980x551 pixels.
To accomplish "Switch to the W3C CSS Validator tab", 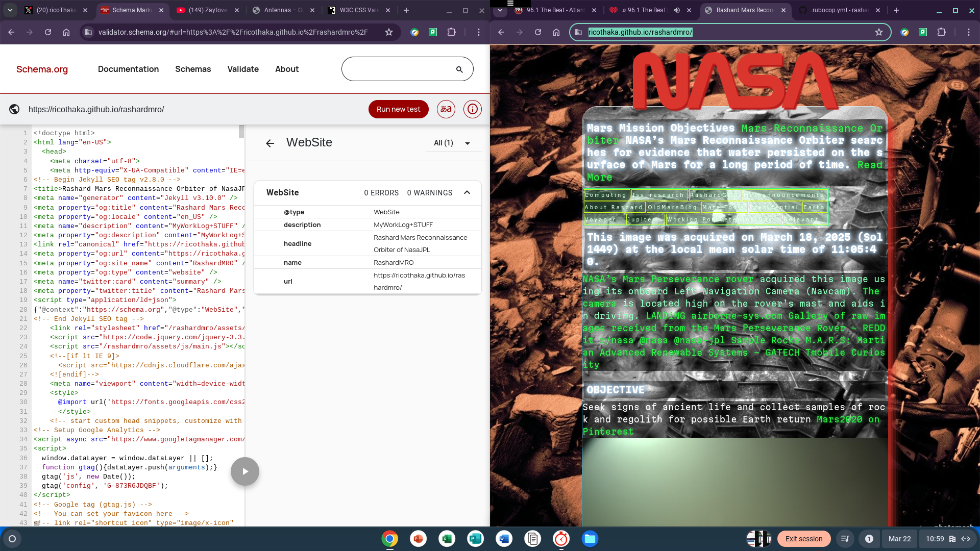I will 359,10.
